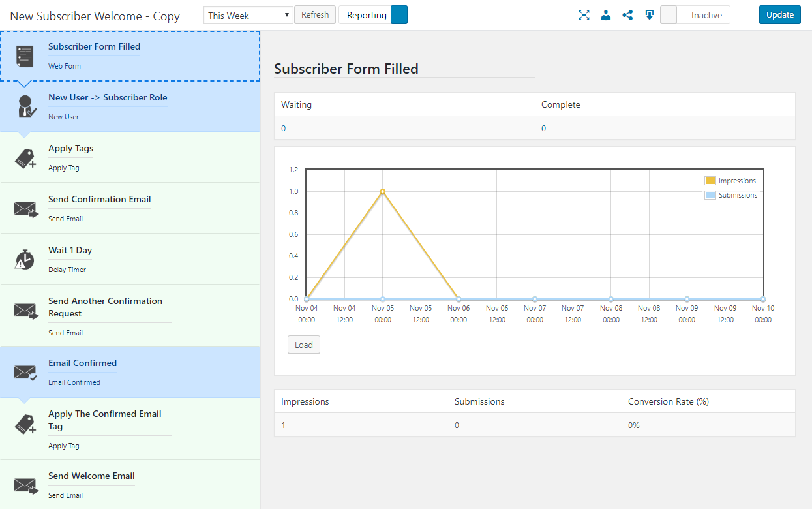Image resolution: width=812 pixels, height=509 pixels.
Task: Click the funnel title text field
Action: click(x=95, y=16)
